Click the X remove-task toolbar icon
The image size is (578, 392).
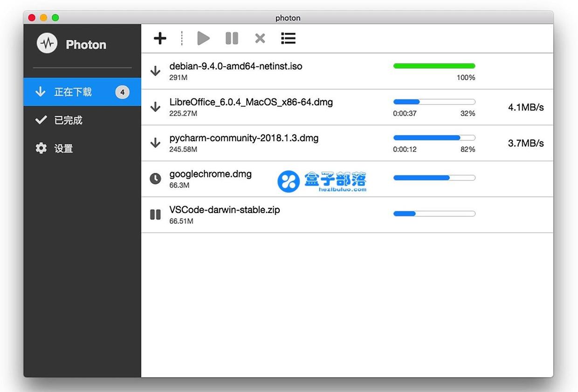(260, 38)
